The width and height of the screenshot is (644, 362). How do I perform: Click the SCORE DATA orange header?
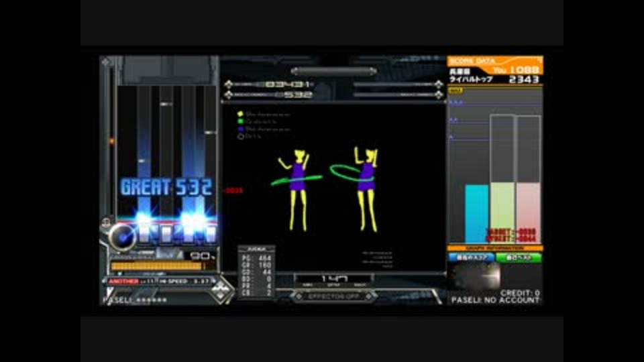(x=495, y=60)
